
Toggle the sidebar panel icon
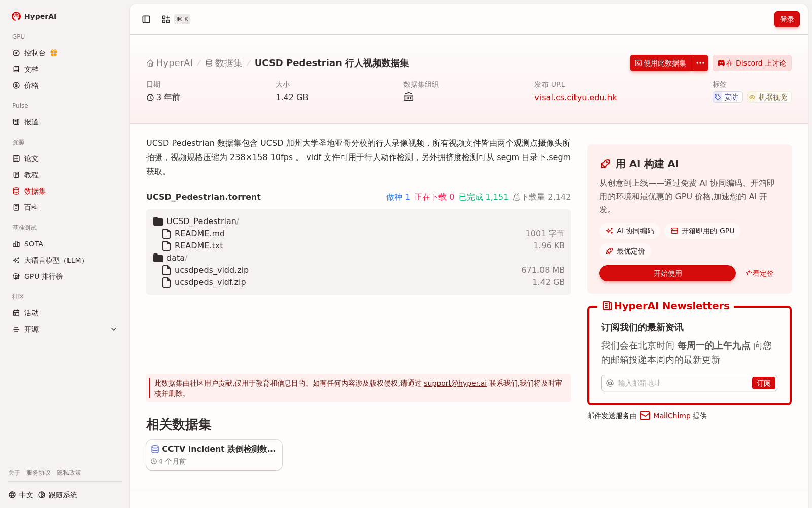point(146,19)
